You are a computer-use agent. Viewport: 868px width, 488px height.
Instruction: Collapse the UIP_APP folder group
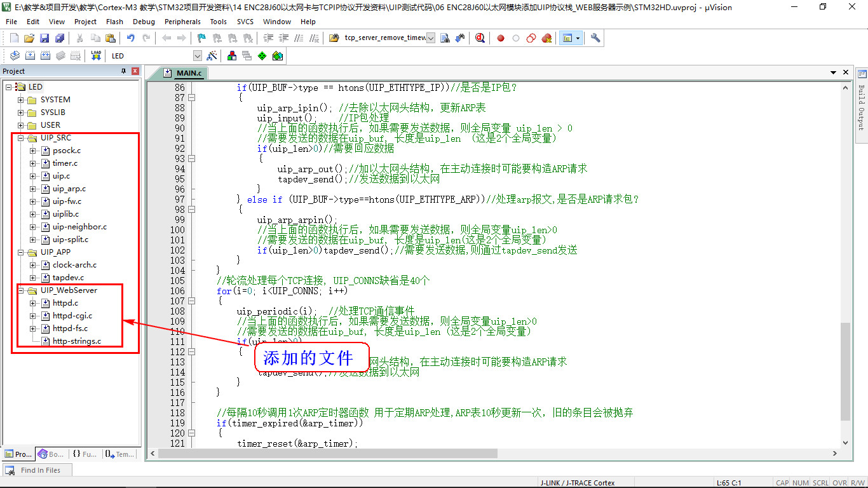20,252
